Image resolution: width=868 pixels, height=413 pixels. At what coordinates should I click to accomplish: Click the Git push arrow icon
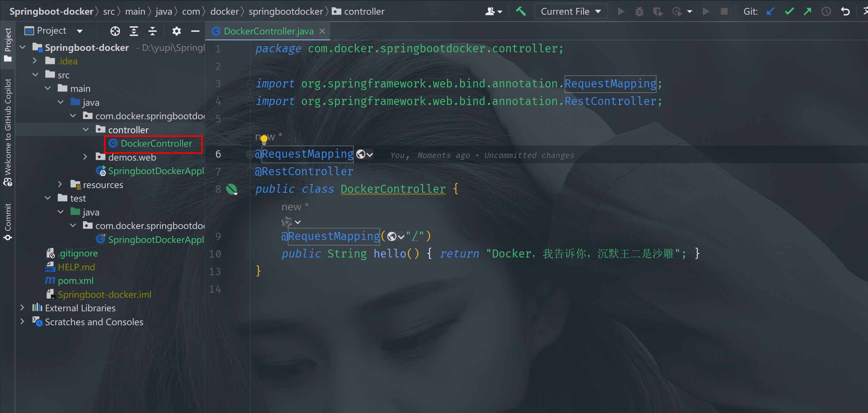pyautogui.click(x=807, y=11)
